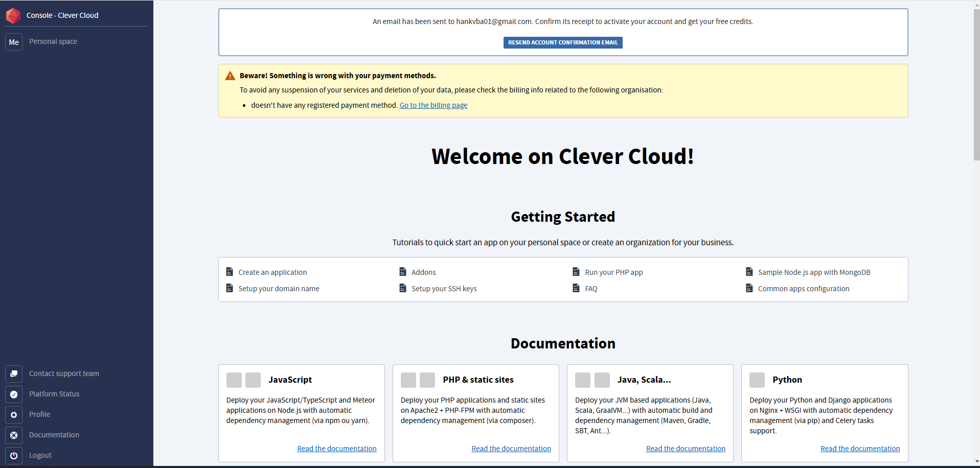This screenshot has height=468, width=980.
Task: Click the first JavaScript card thumbnail placeholder
Action: pos(234,380)
